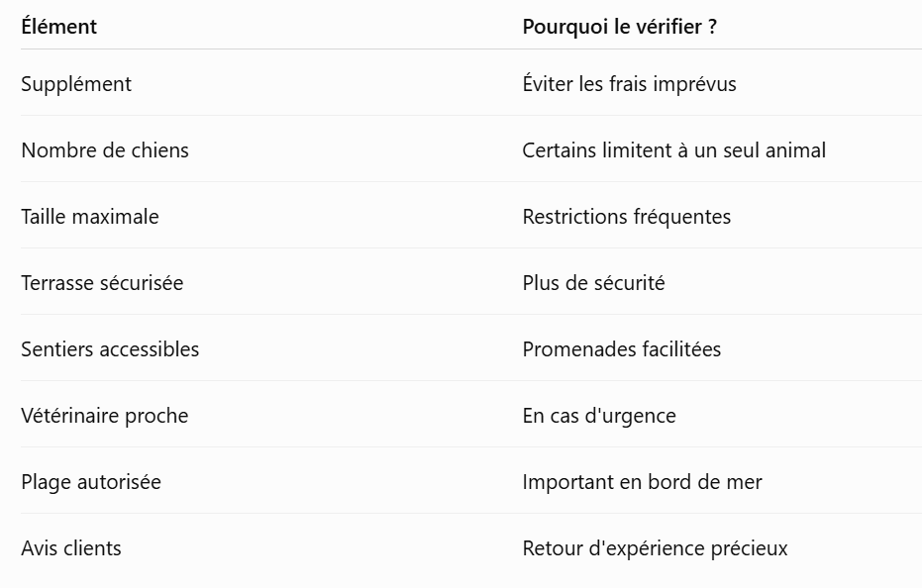Select the 'Éviter les frais imprévus' text
This screenshot has height=588, width=922.
click(629, 84)
